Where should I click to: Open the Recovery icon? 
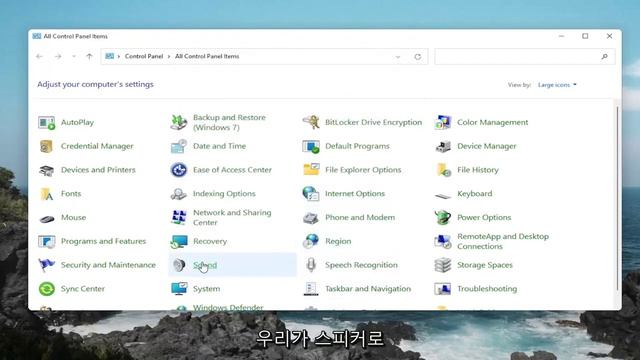tap(179, 241)
